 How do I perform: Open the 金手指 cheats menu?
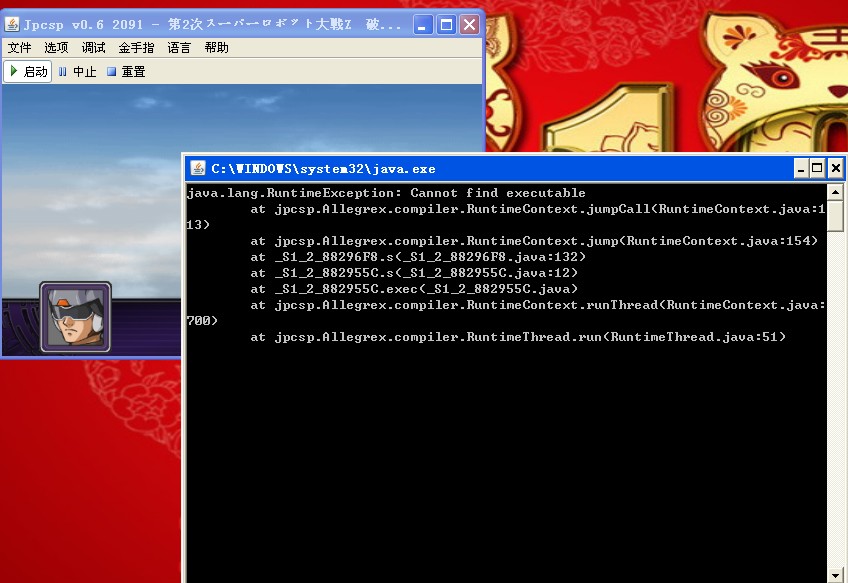136,48
